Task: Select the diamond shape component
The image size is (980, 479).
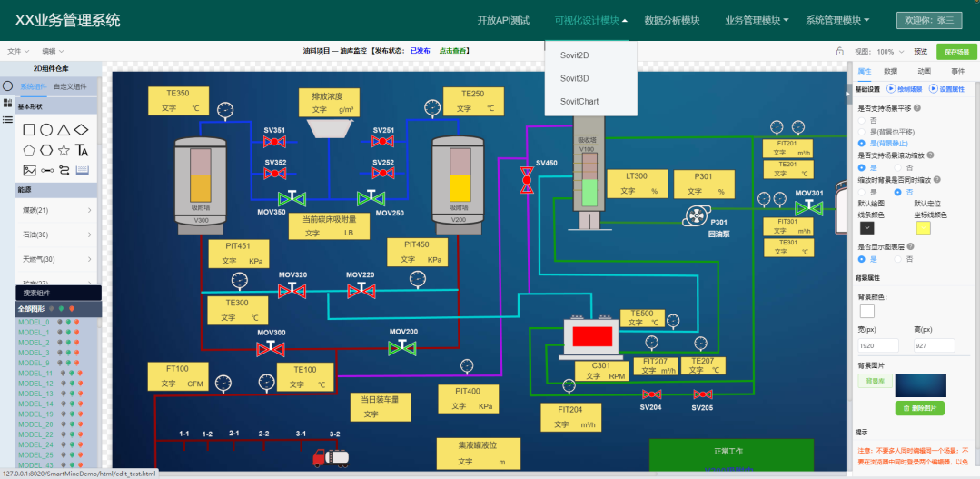Action: pos(81,130)
